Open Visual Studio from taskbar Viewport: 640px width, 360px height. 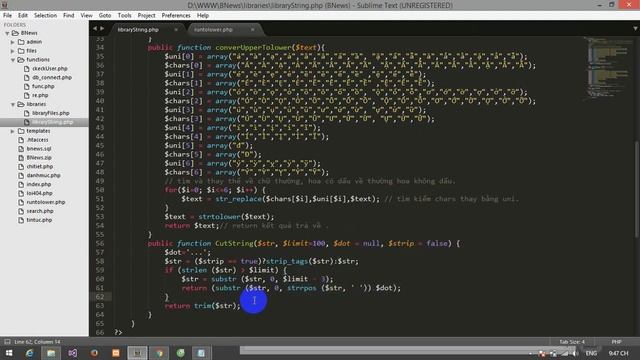[x=73, y=353]
